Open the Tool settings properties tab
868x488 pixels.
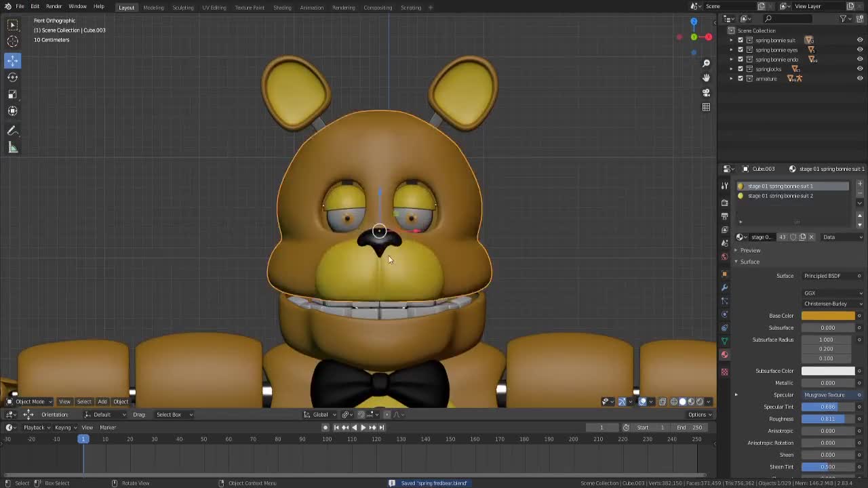click(724, 186)
